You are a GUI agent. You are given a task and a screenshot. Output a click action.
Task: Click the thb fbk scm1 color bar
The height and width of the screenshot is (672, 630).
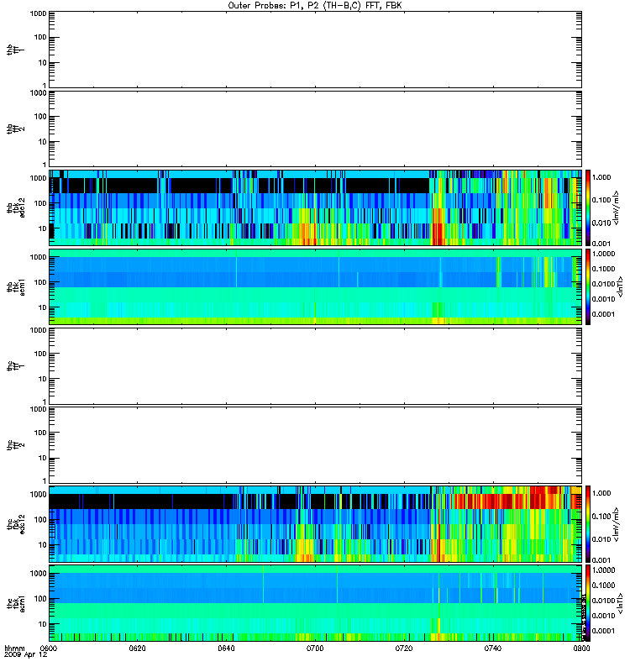tap(588, 286)
